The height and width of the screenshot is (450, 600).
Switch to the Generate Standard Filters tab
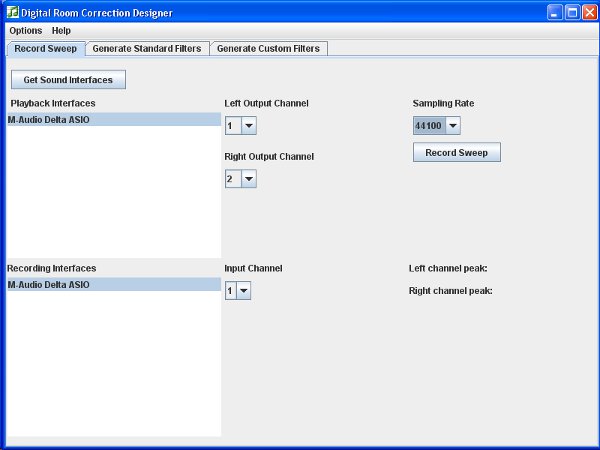point(147,48)
